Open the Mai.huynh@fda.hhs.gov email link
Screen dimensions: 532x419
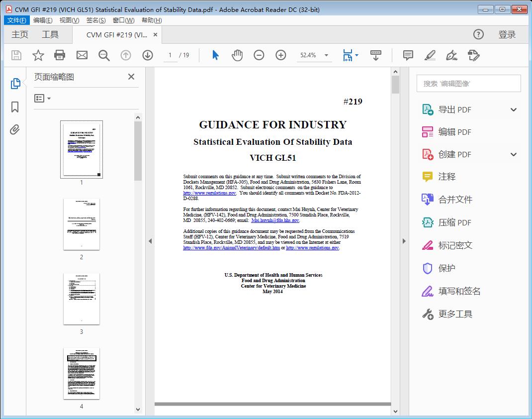275,220
